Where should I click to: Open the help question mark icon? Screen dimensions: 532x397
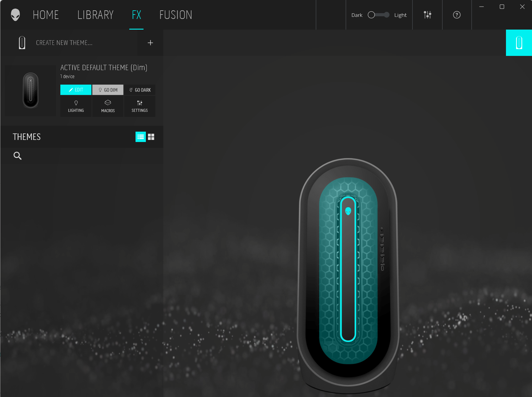pyautogui.click(x=457, y=15)
